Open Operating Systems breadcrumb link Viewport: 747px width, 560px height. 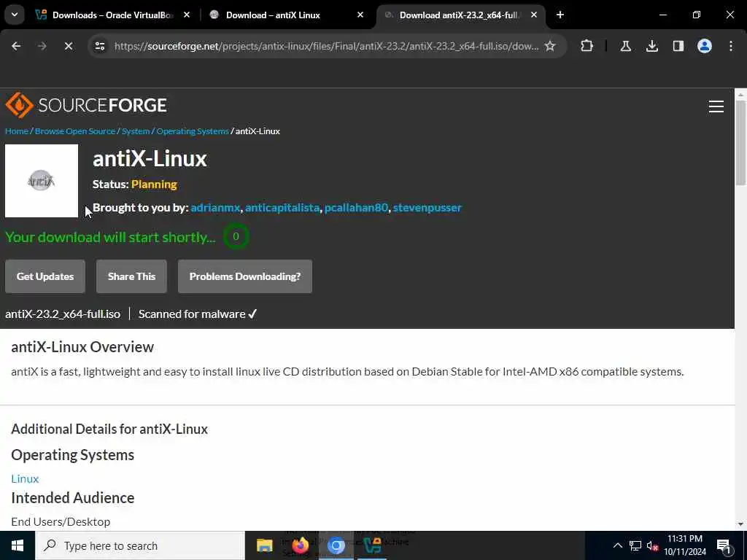[193, 131]
